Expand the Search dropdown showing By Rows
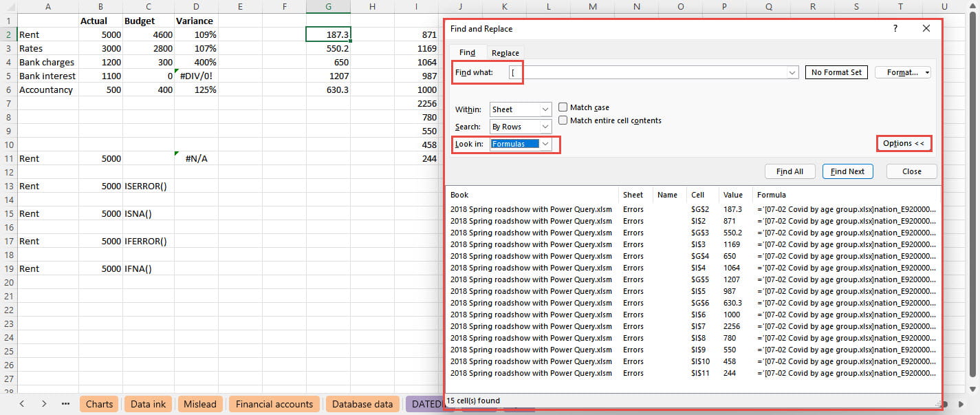This screenshot has height=415, width=980. pyautogui.click(x=521, y=127)
